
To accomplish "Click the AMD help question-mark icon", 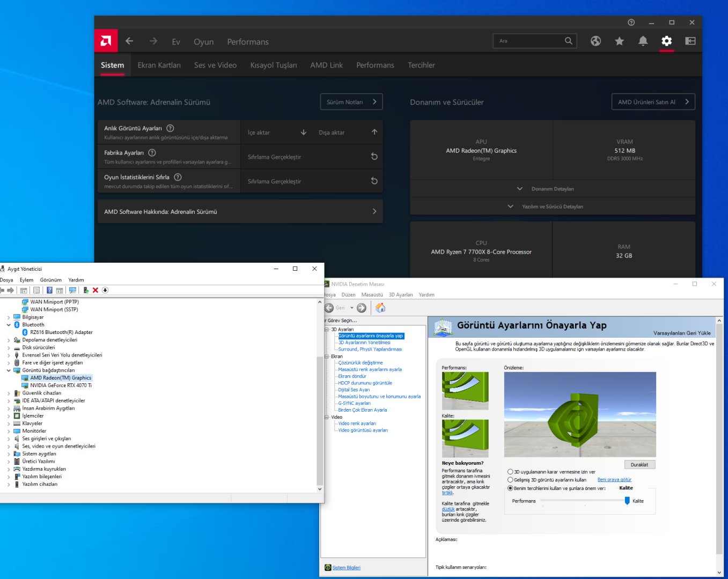I will click(631, 23).
